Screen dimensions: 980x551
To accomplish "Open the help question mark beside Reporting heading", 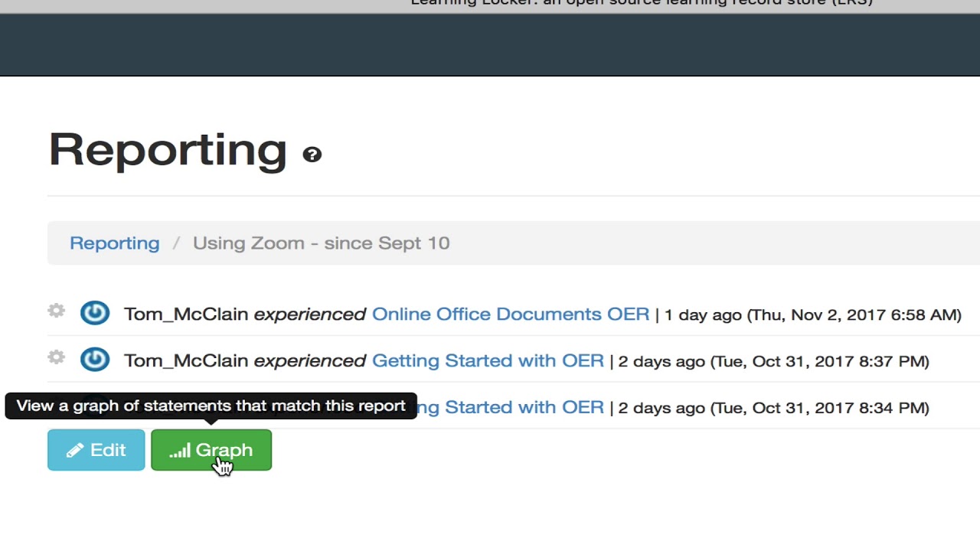I will click(312, 155).
